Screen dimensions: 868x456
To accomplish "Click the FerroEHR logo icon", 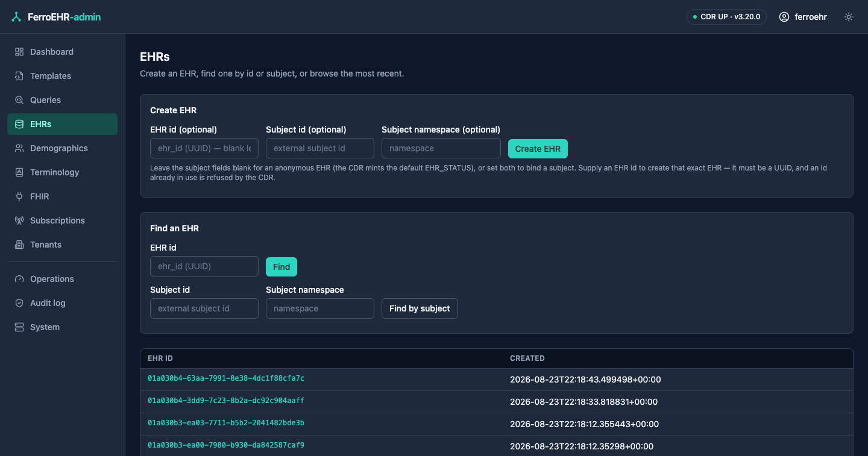I will click(16, 17).
